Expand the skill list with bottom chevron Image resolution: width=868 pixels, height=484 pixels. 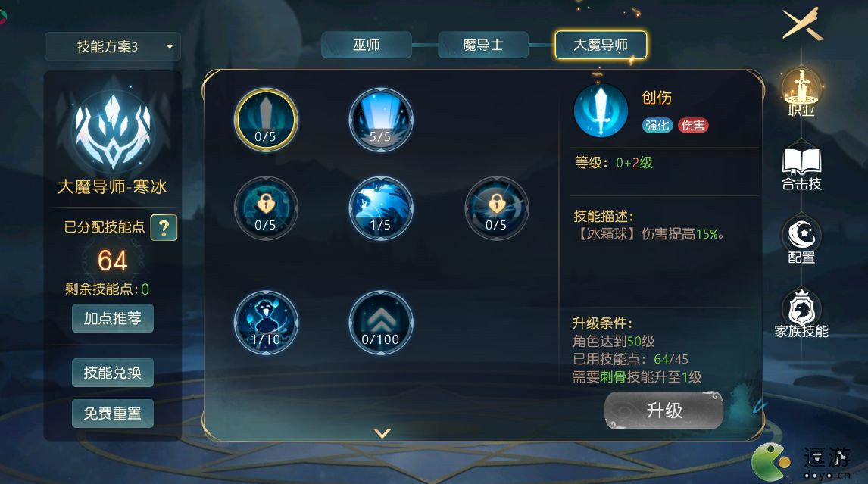382,433
